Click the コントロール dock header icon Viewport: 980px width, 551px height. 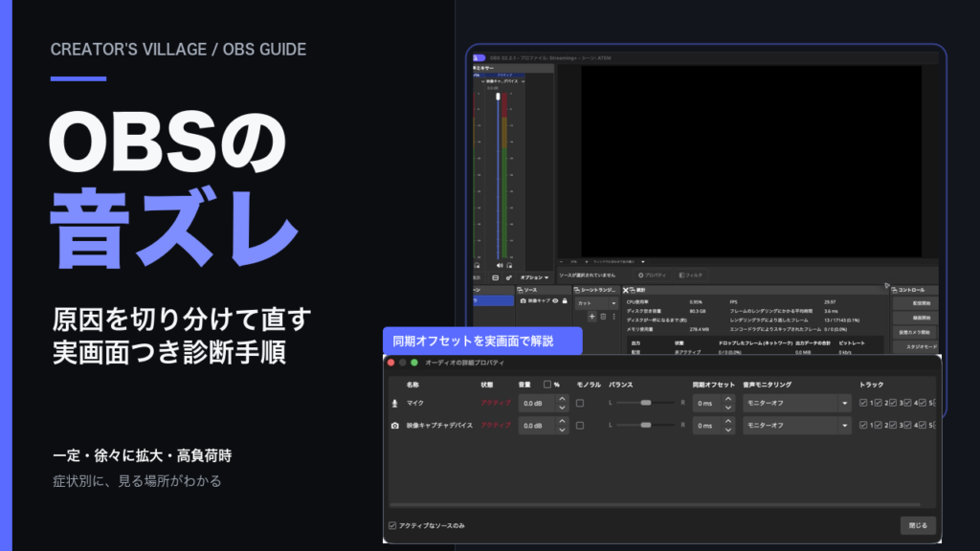895,290
